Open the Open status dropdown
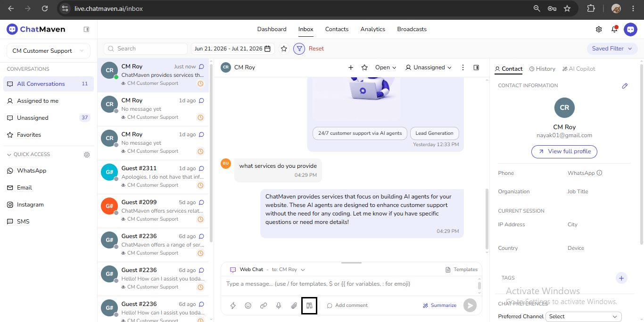 (386, 67)
